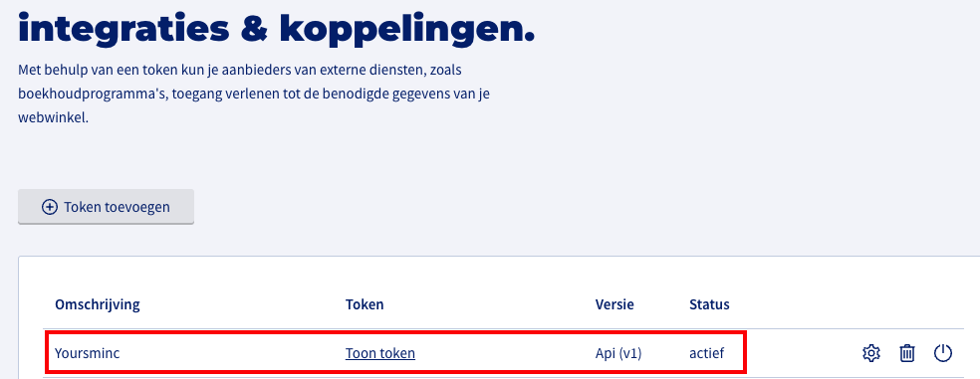Click the Api (v1) version value

618,353
